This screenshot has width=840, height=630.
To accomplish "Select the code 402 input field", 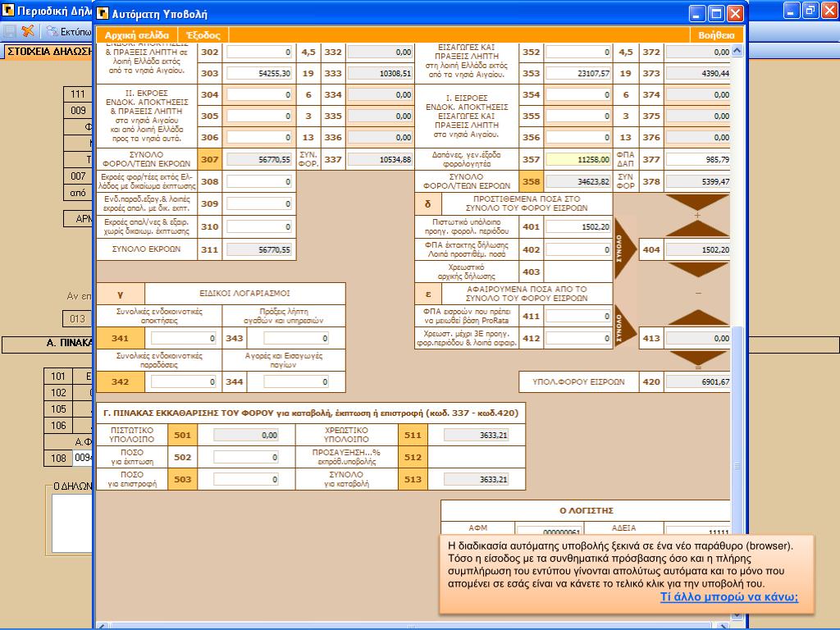I will tap(578, 249).
